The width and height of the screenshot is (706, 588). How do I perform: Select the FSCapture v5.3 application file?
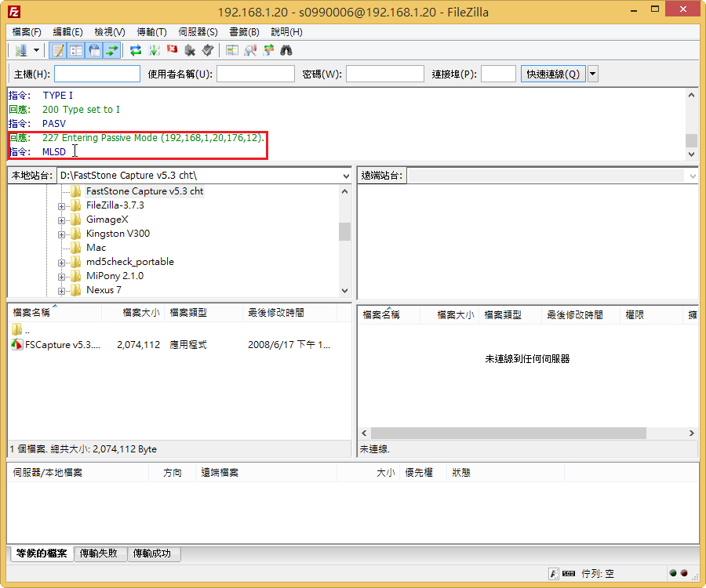(63, 345)
